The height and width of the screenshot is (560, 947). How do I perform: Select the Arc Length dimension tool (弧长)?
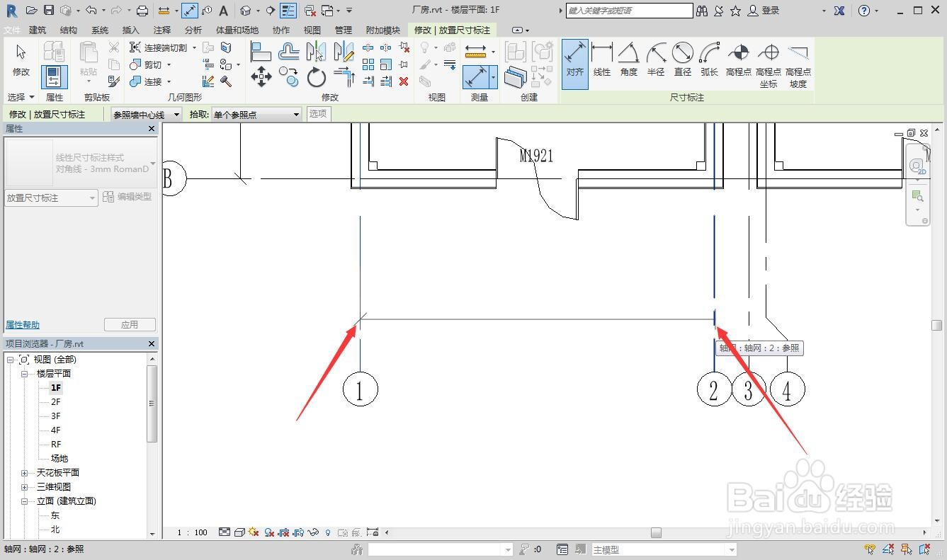click(709, 60)
